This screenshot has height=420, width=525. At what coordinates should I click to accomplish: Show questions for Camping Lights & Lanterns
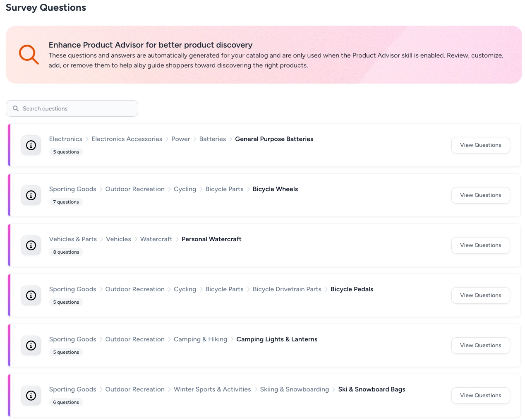[480, 346]
